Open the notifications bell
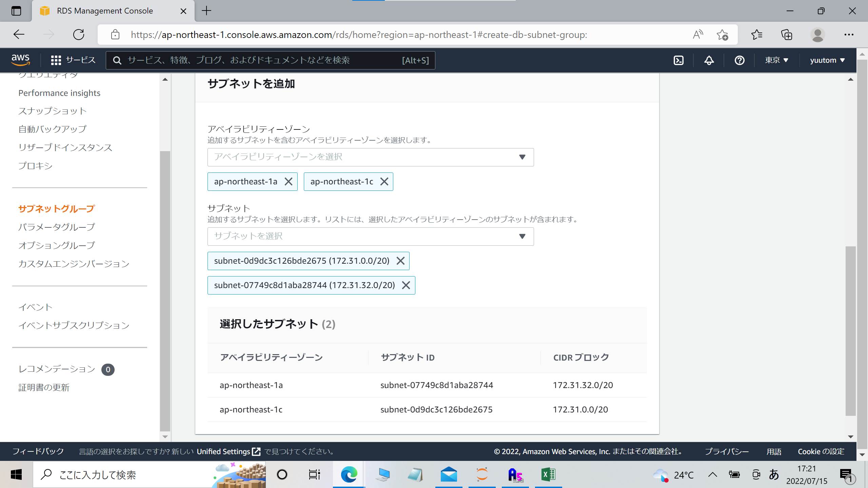 click(709, 60)
